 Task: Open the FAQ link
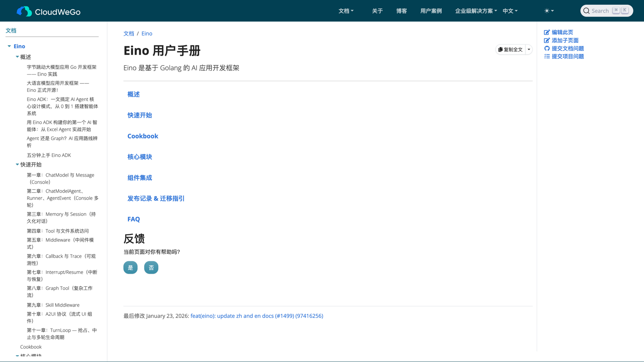133,219
